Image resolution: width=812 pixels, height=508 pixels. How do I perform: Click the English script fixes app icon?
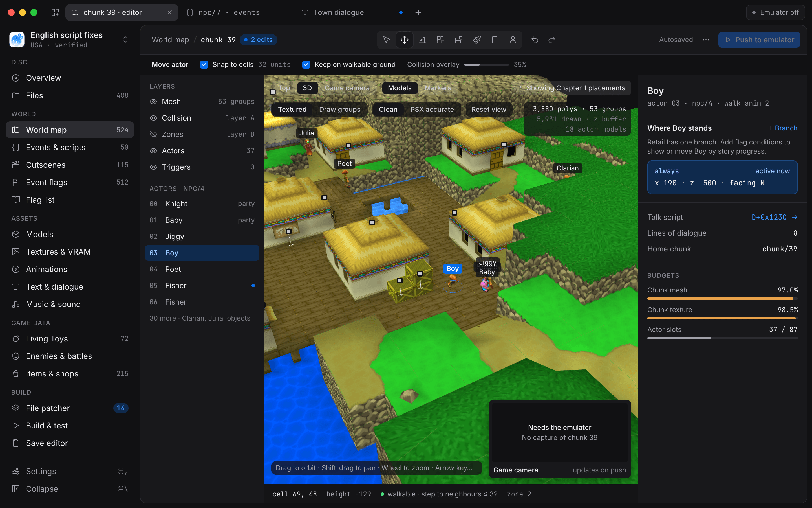point(17,40)
